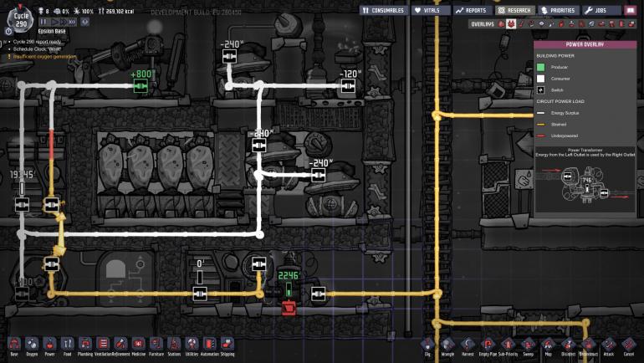Open the Medicine build category
Viewport: 644px width, 363px height.
click(138, 343)
